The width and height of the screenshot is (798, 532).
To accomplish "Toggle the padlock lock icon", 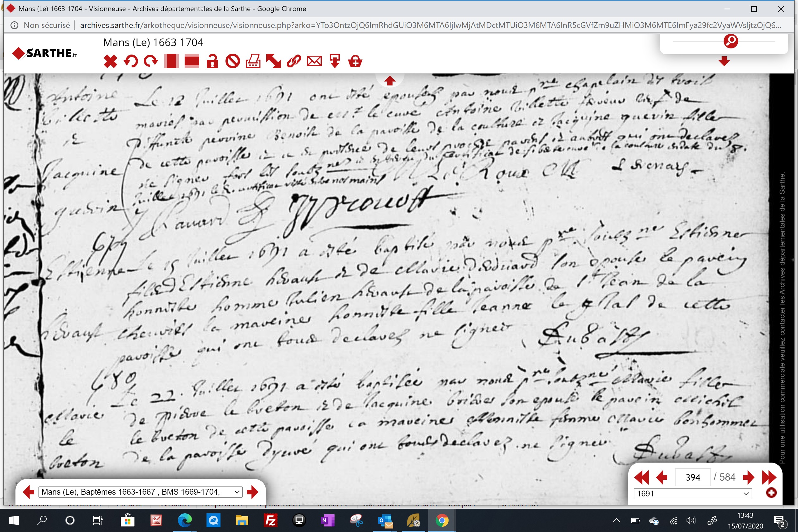I will point(212,62).
